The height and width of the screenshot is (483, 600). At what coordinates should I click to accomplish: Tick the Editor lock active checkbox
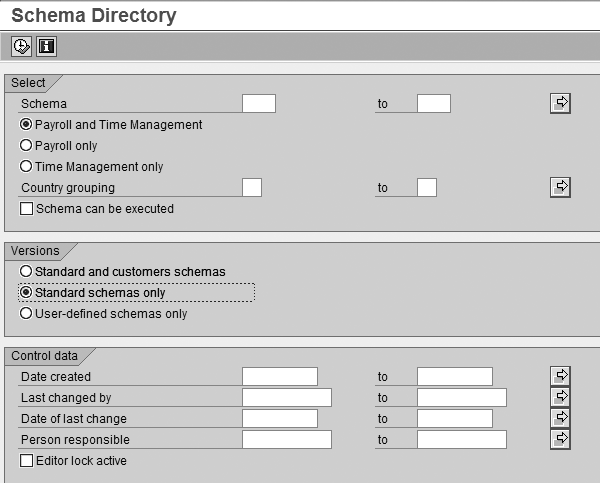(26, 461)
